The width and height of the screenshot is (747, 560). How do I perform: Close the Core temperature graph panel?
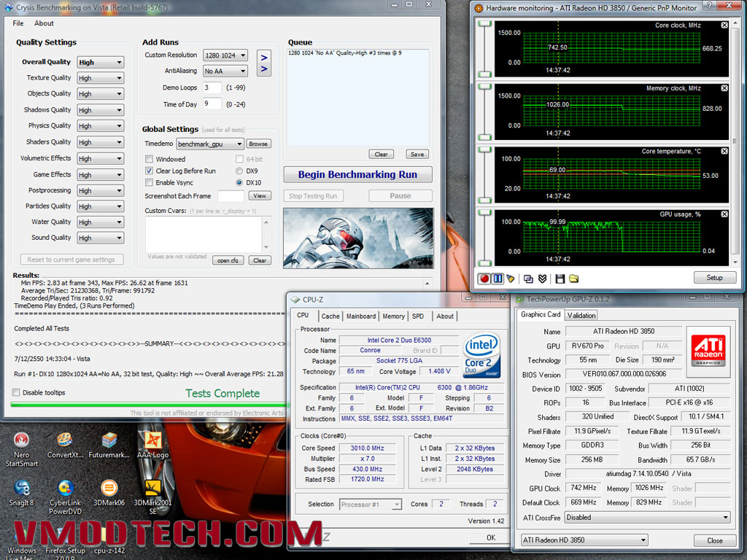[x=724, y=151]
